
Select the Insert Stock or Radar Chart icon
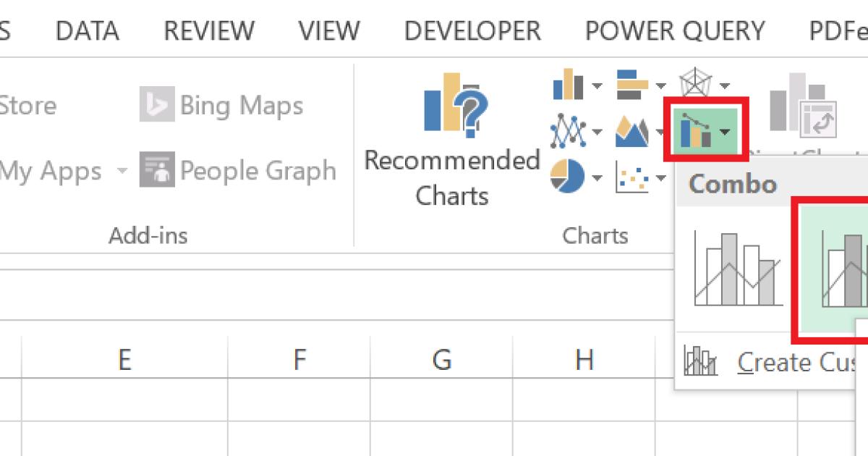tap(696, 82)
